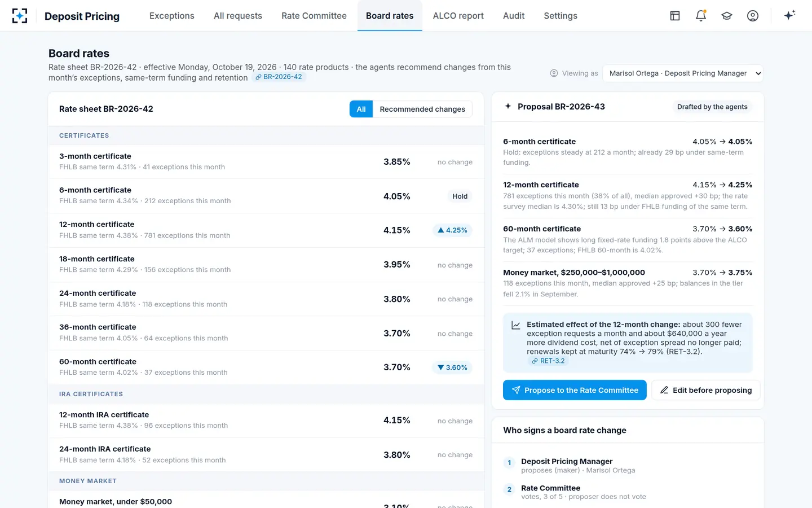Open the Rate Committee tab
Image resolution: width=812 pixels, height=508 pixels.
pos(314,16)
